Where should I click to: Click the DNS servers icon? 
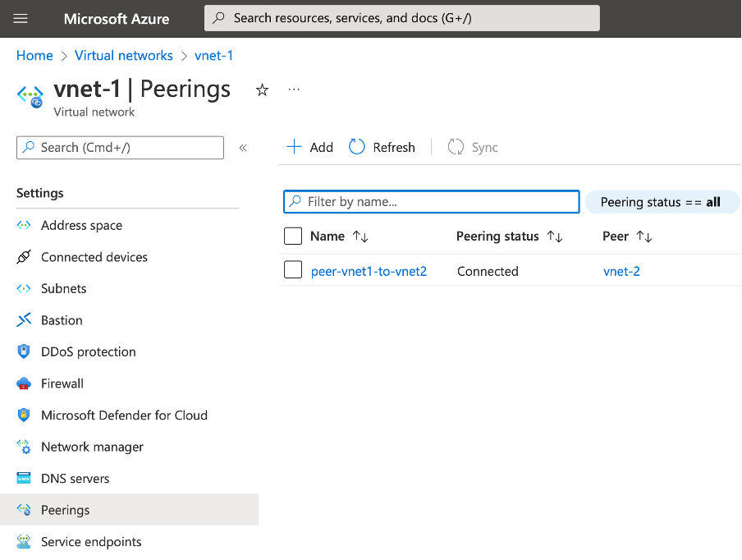click(24, 478)
